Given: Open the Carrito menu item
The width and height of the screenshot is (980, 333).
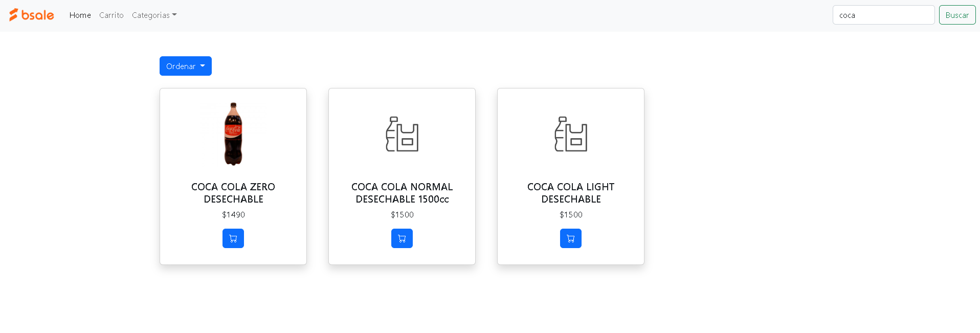Looking at the screenshot, I should (x=111, y=15).
